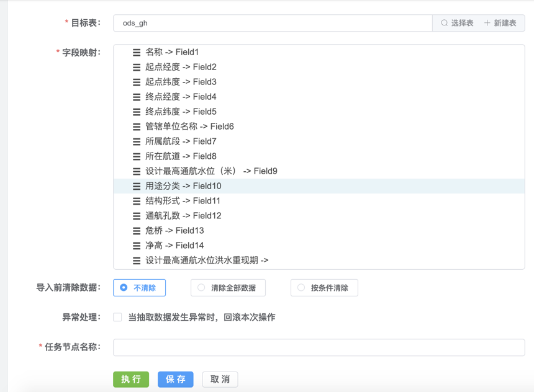Viewport: 534px width, 392px height.
Task: Choose the 清除全部数据 radio option
Action: coord(201,288)
